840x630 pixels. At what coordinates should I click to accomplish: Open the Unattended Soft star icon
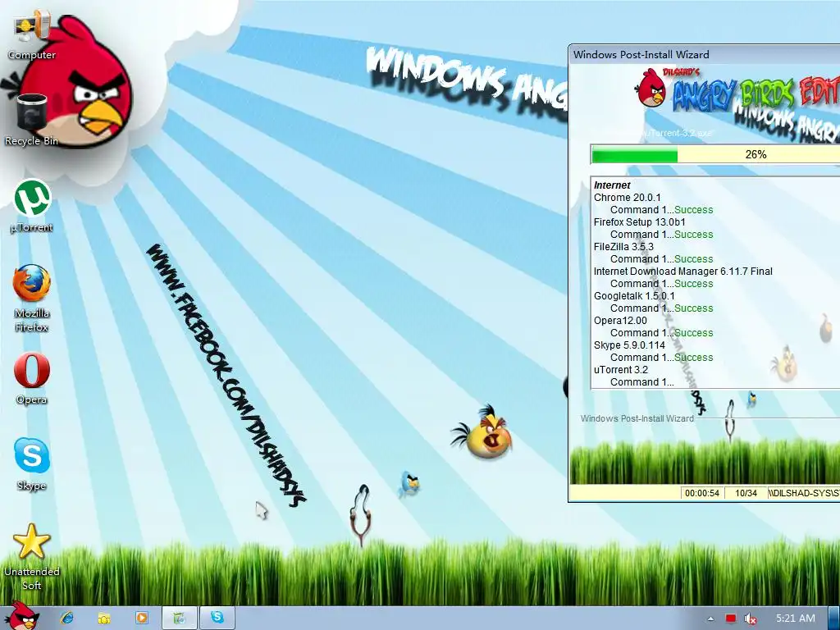tap(32, 557)
